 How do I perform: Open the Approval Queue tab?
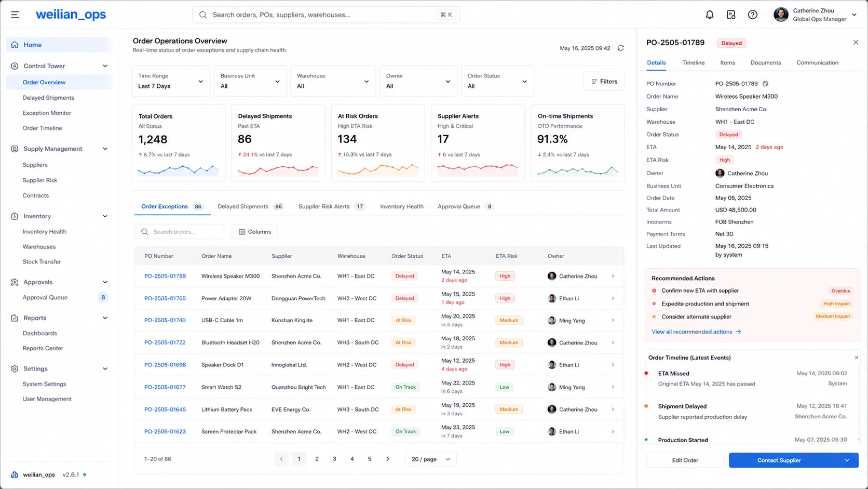(x=465, y=206)
